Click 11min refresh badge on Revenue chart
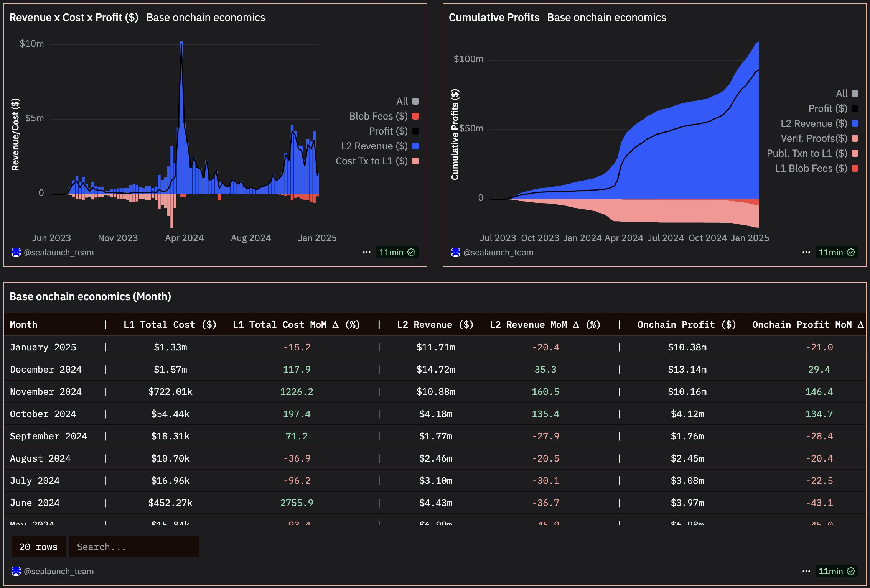 tap(397, 252)
